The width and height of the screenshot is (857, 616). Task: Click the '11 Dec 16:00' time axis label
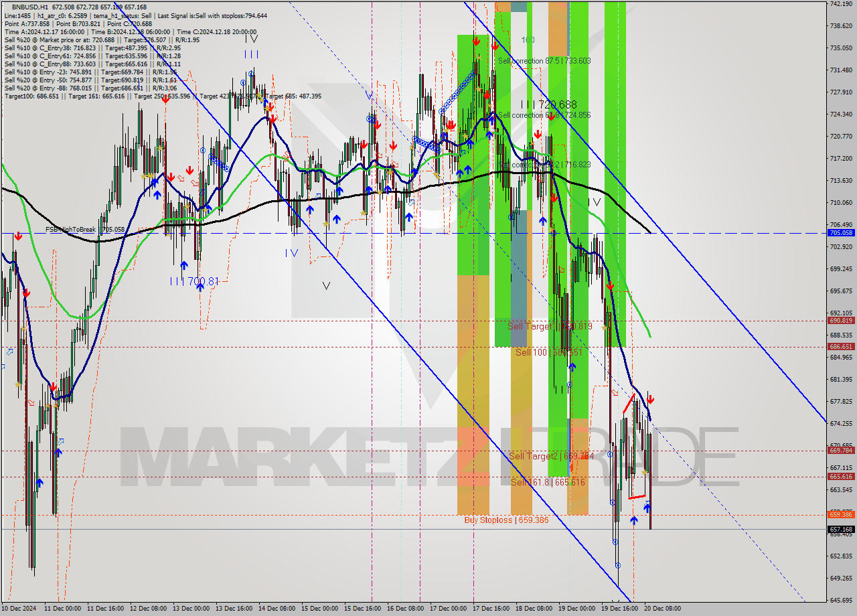105,609
